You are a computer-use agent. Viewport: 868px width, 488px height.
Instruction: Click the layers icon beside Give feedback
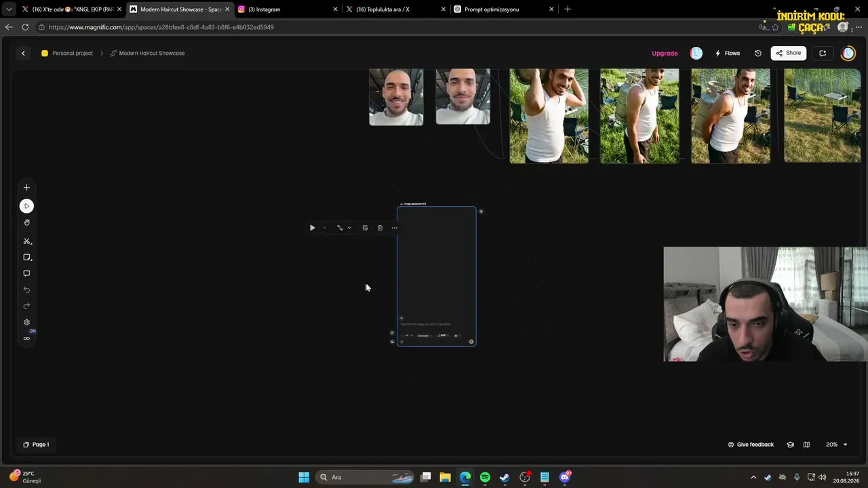790,445
